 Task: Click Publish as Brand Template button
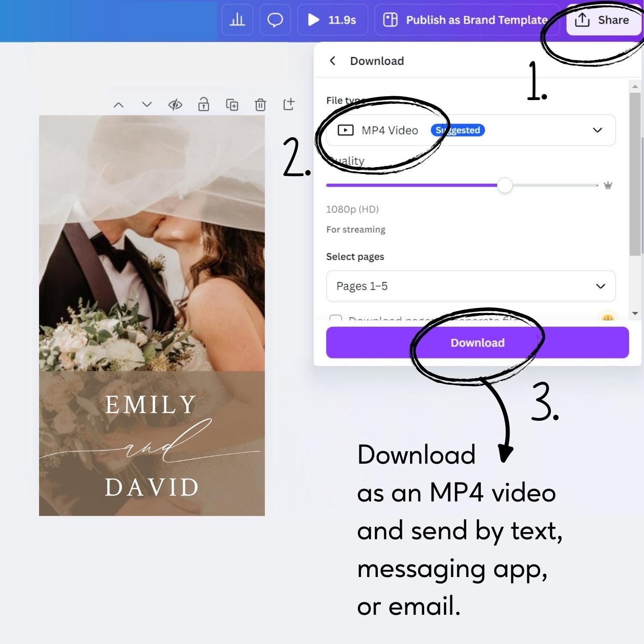coord(467,20)
